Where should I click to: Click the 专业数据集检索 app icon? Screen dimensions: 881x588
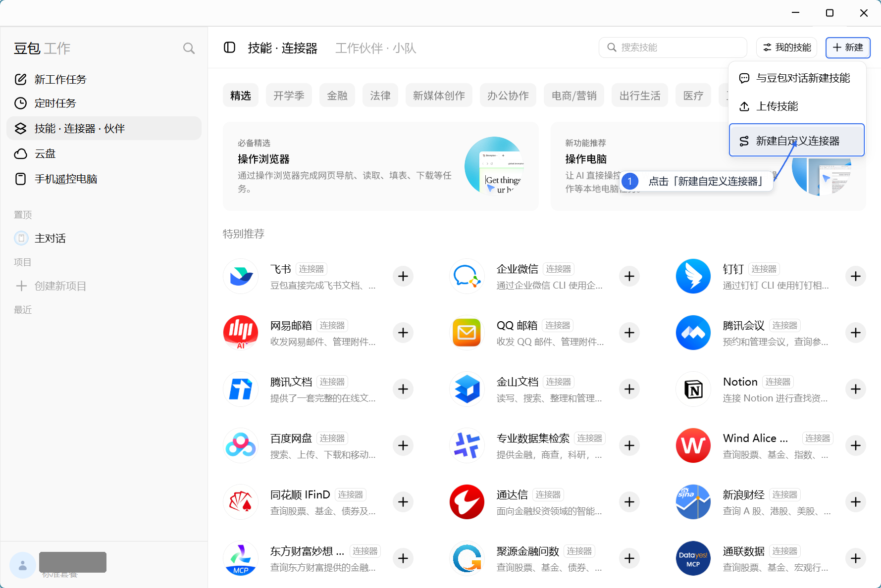point(467,445)
